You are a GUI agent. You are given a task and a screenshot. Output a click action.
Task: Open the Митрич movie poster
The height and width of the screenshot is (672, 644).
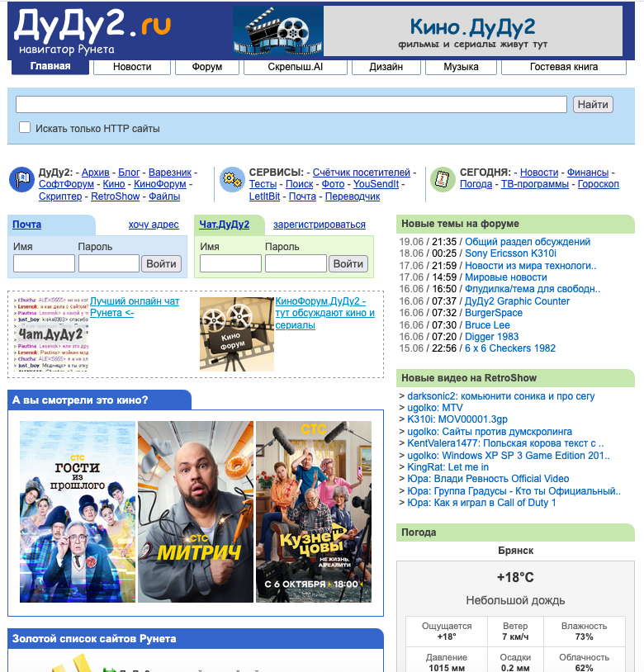196,512
